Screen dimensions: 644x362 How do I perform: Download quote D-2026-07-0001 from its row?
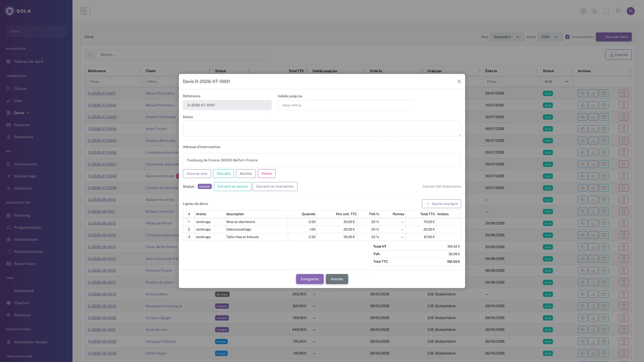click(x=593, y=93)
